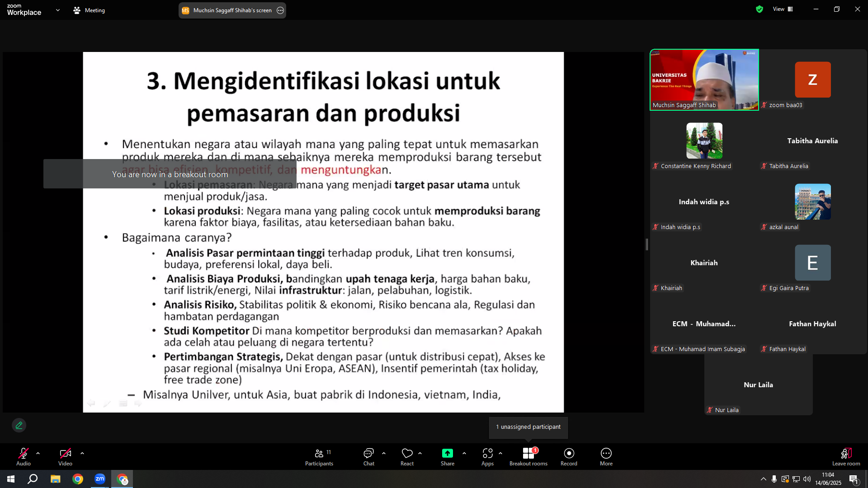Click green encryption shield icon
The width and height of the screenshot is (868, 488).
[x=759, y=9]
